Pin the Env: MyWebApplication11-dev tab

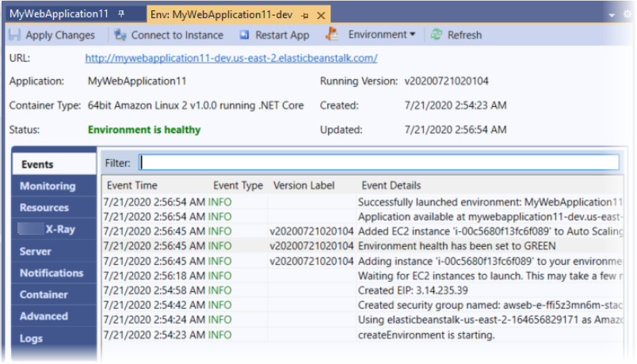point(304,15)
